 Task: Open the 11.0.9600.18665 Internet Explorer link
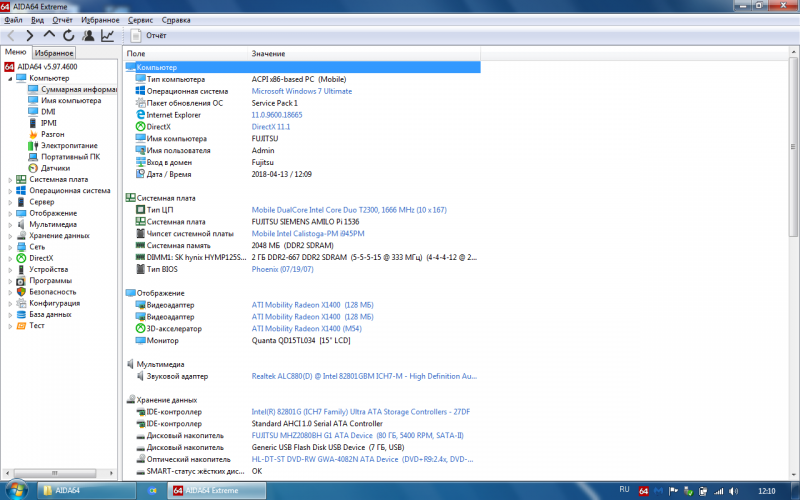point(277,115)
